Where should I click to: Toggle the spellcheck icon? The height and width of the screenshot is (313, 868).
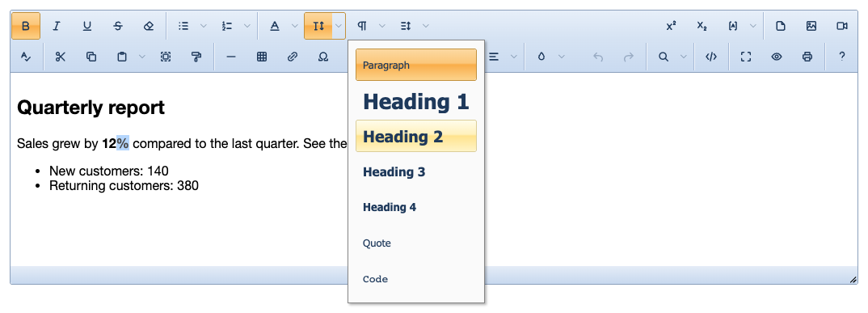(26, 57)
